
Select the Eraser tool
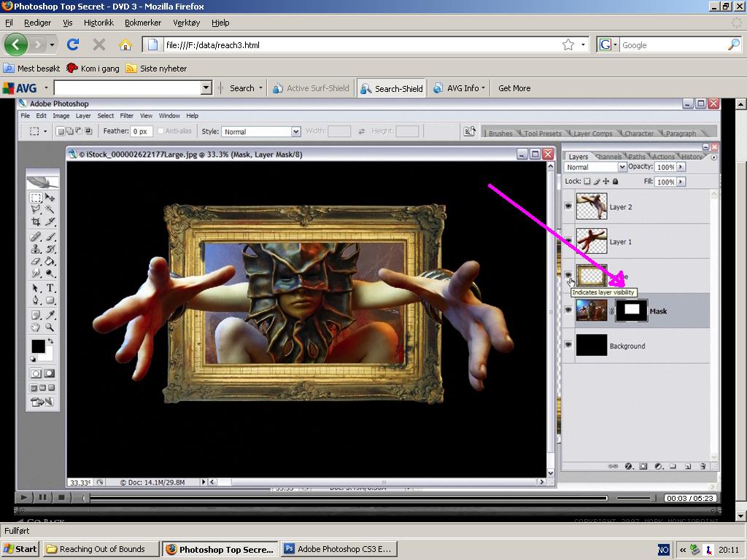click(36, 262)
